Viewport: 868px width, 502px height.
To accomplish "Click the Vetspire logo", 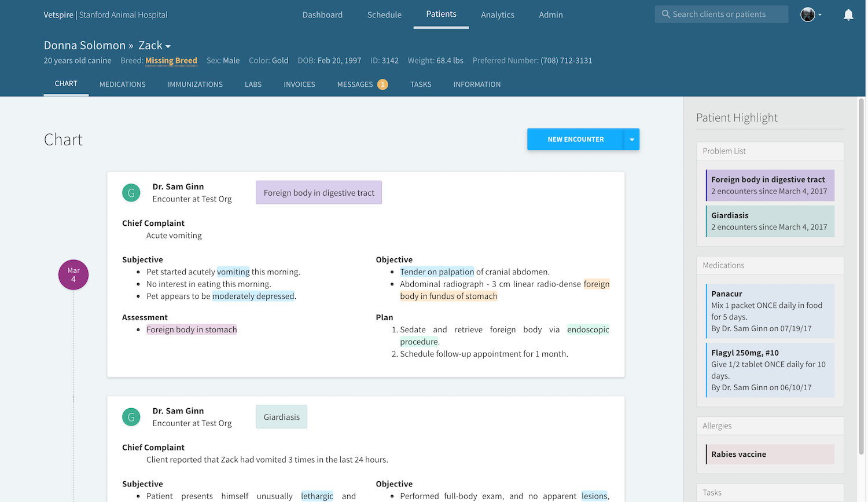I will point(58,15).
